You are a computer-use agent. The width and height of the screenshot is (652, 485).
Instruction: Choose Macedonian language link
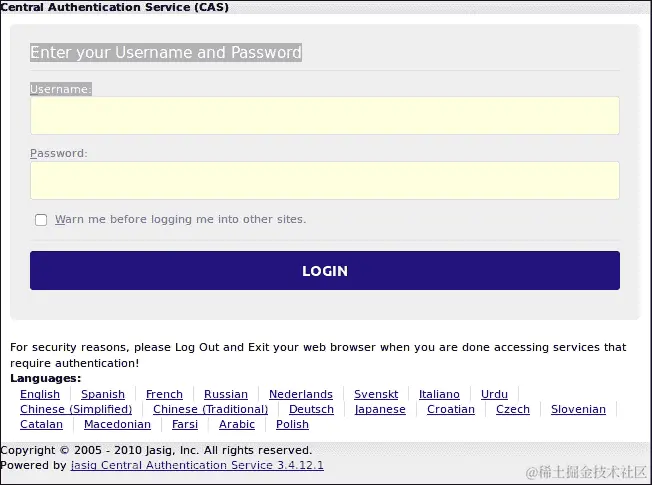tap(117, 424)
